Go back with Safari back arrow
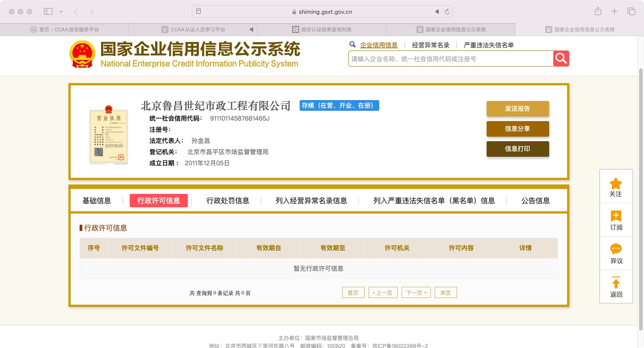 tap(76, 11)
